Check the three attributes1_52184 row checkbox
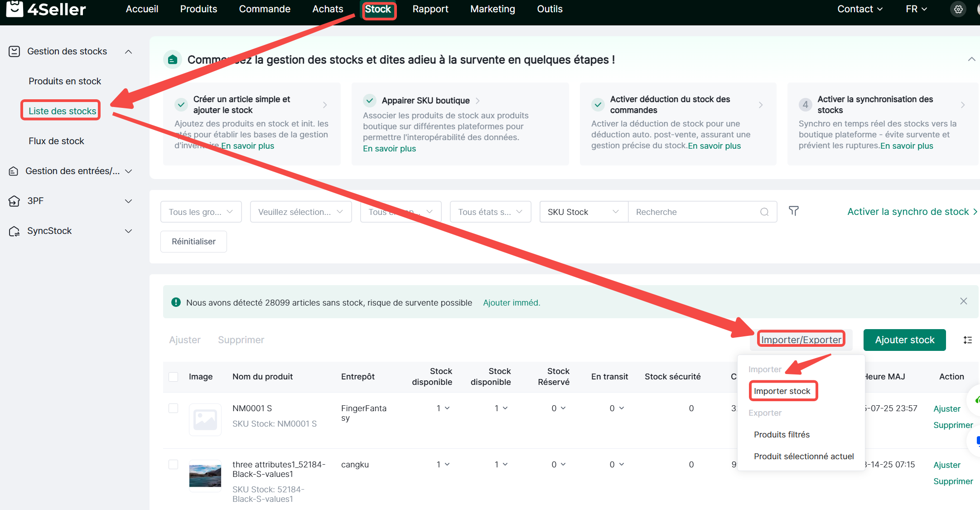Viewport: 980px width, 510px height. pyautogui.click(x=173, y=464)
